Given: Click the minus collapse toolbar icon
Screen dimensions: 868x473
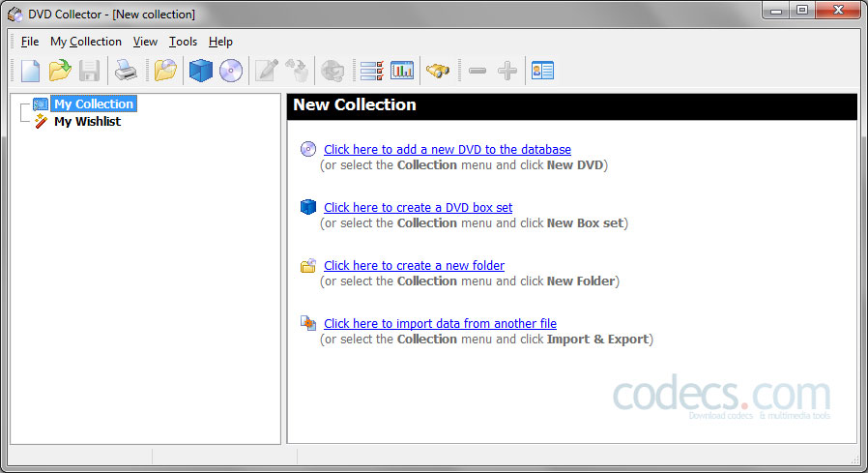Looking at the screenshot, I should 477,71.
